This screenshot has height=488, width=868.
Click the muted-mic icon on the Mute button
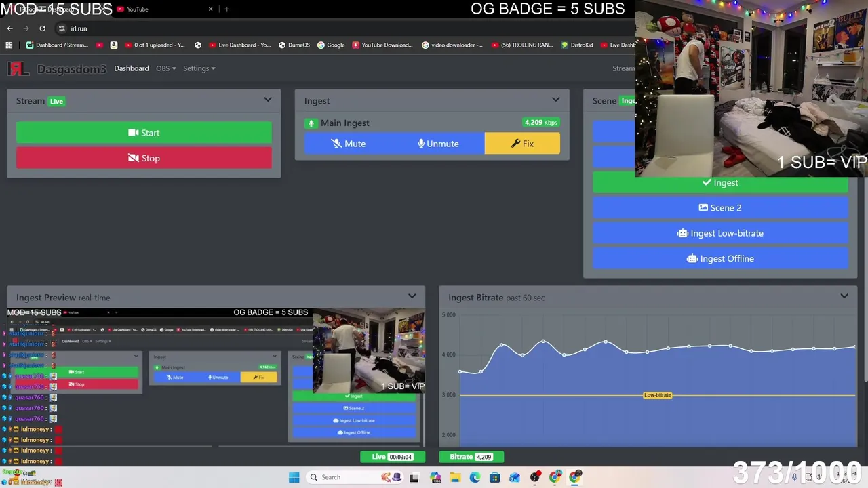[x=336, y=144]
